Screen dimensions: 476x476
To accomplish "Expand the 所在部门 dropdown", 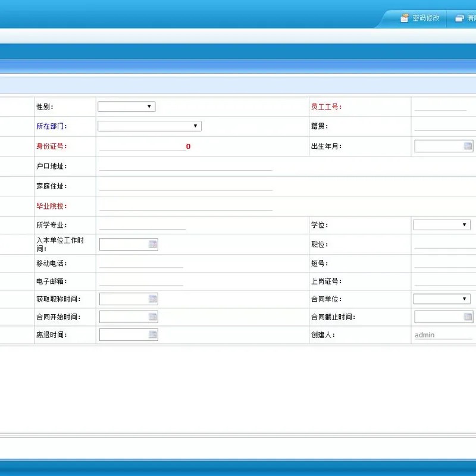I will pos(150,126).
